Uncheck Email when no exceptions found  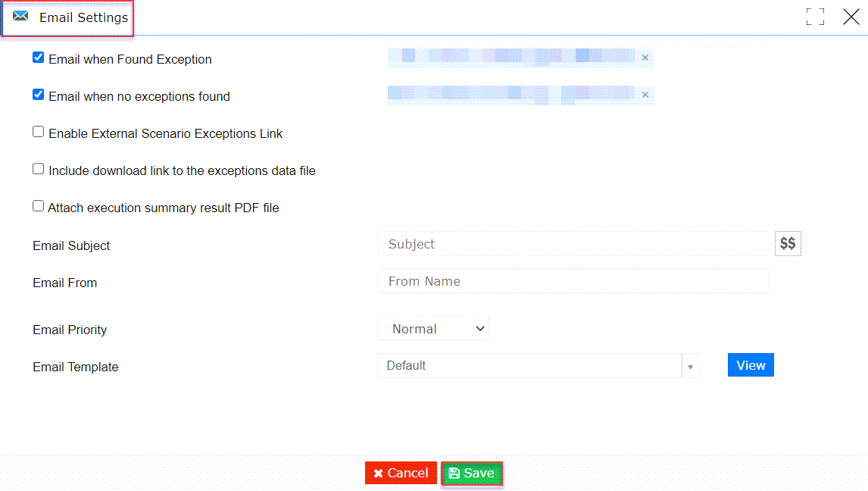pos(38,95)
